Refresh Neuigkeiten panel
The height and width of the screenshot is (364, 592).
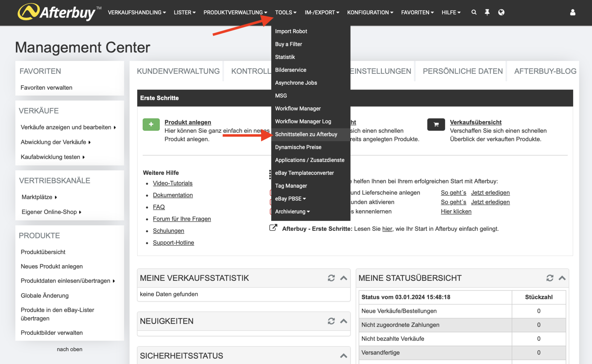click(331, 321)
